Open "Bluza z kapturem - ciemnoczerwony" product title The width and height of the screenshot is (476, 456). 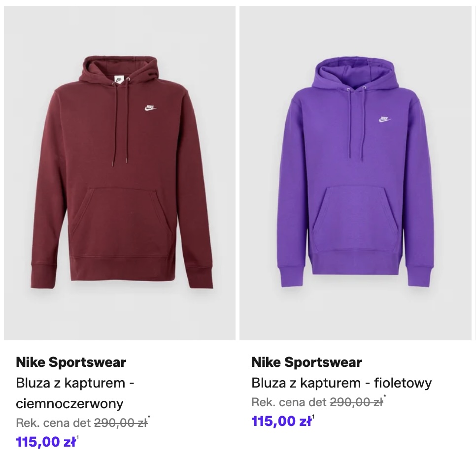tap(75, 393)
